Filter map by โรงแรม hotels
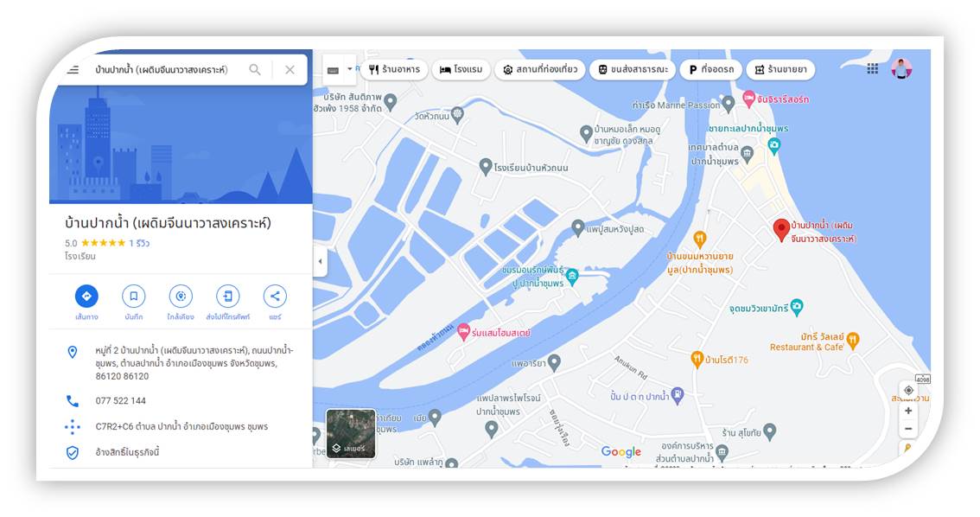Screen dimensions: 980x517 click(461, 69)
